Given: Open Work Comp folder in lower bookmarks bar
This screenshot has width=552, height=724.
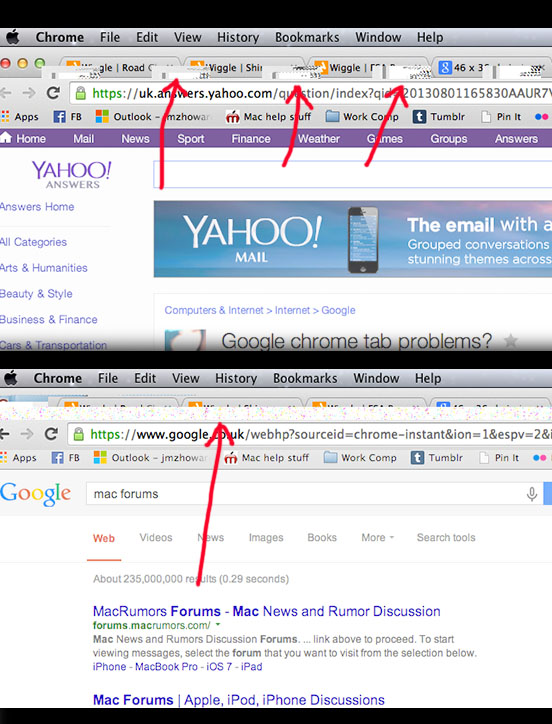Looking at the screenshot, I should coord(360,458).
